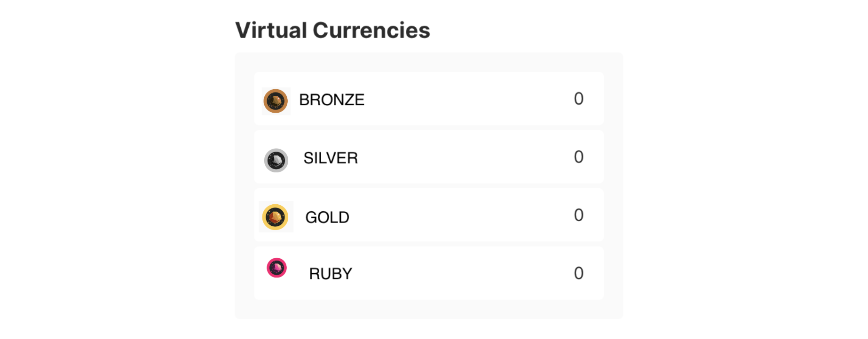Select the SILVER currency label
Image resolution: width=868 pixels, height=339 pixels.
click(331, 158)
